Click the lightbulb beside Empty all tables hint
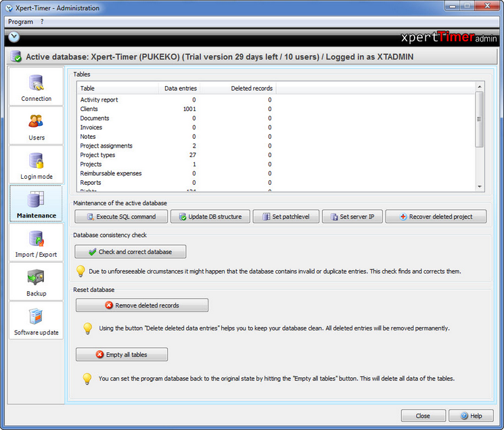504x430 pixels. (x=87, y=379)
